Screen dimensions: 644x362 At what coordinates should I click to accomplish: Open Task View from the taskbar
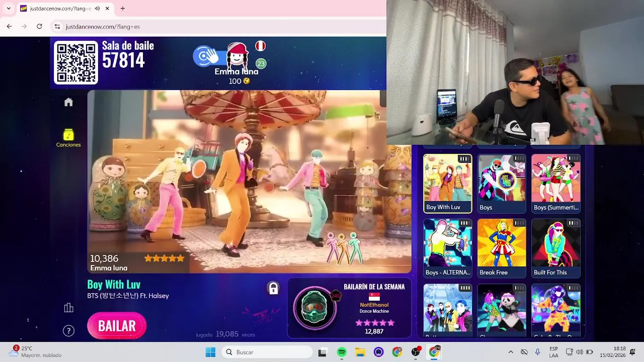point(323,352)
